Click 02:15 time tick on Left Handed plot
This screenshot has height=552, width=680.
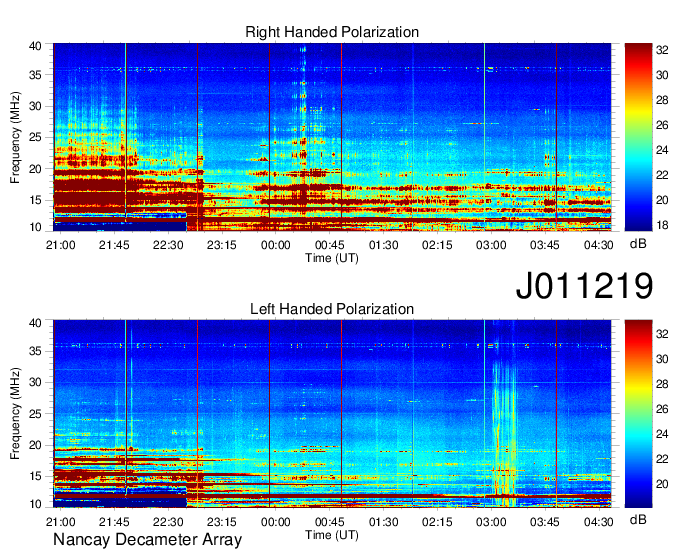[437, 522]
